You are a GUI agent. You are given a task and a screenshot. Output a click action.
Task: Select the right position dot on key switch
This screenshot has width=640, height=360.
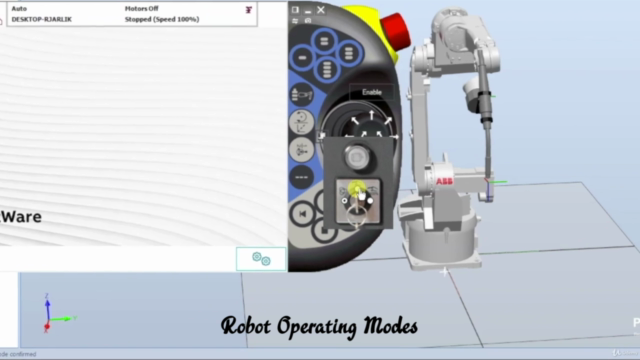point(370,201)
